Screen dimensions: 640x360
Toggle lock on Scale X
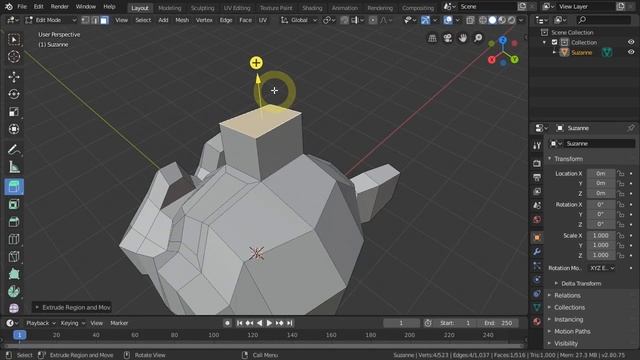click(621, 236)
